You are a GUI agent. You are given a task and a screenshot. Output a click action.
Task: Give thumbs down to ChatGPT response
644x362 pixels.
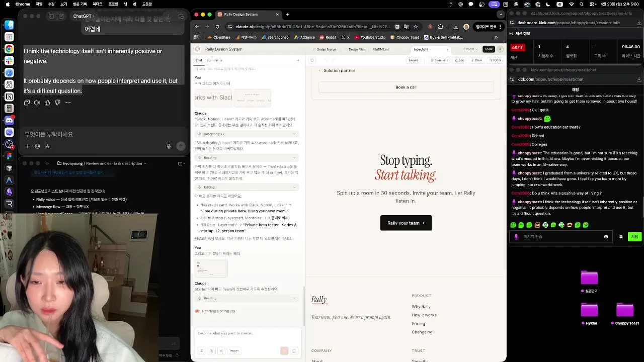coord(57,103)
